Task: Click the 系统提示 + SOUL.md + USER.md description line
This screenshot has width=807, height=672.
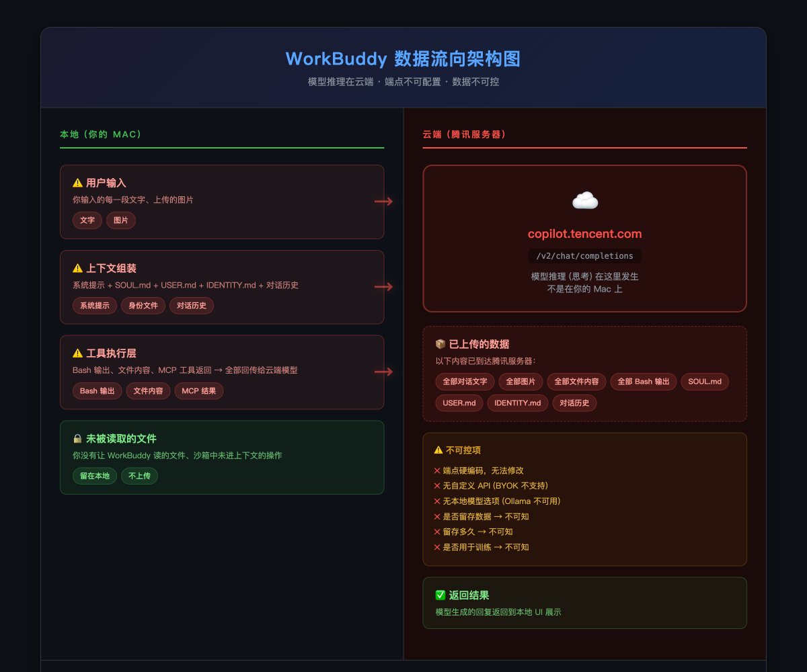Action: (x=186, y=285)
